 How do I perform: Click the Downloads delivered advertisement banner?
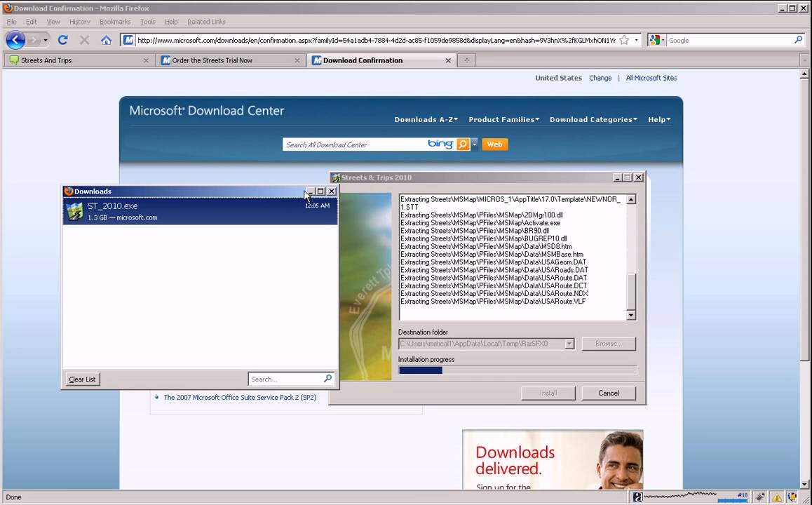tap(553, 460)
